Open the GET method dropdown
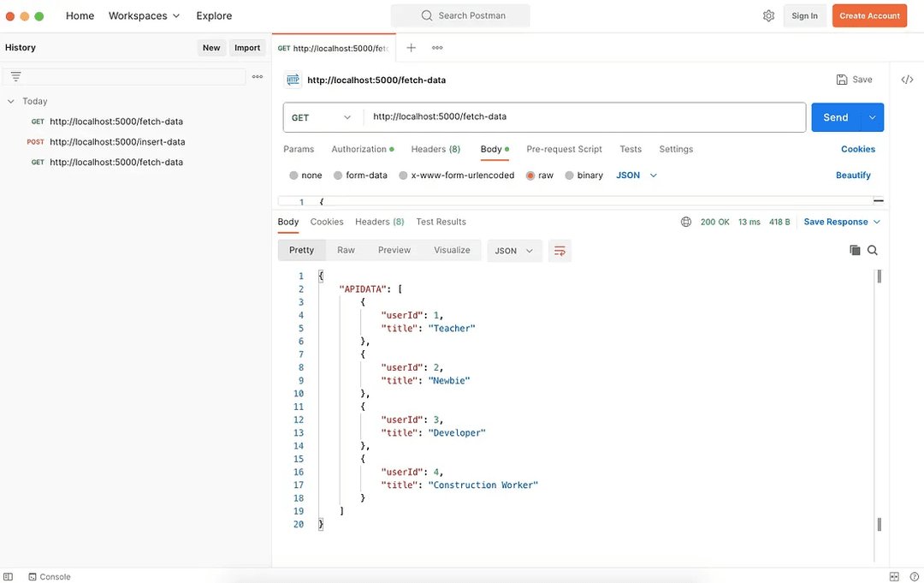The width and height of the screenshot is (924, 583). click(322, 117)
